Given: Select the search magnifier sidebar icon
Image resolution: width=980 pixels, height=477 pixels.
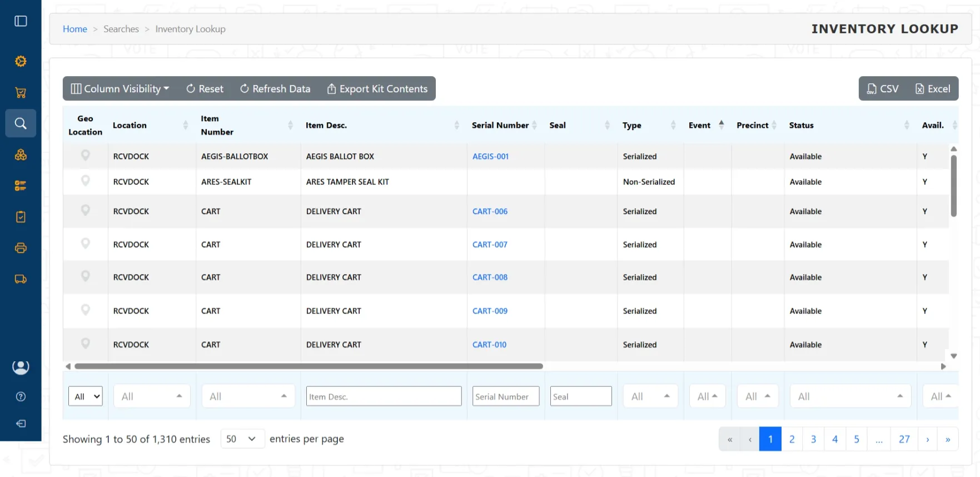Looking at the screenshot, I should tap(21, 123).
